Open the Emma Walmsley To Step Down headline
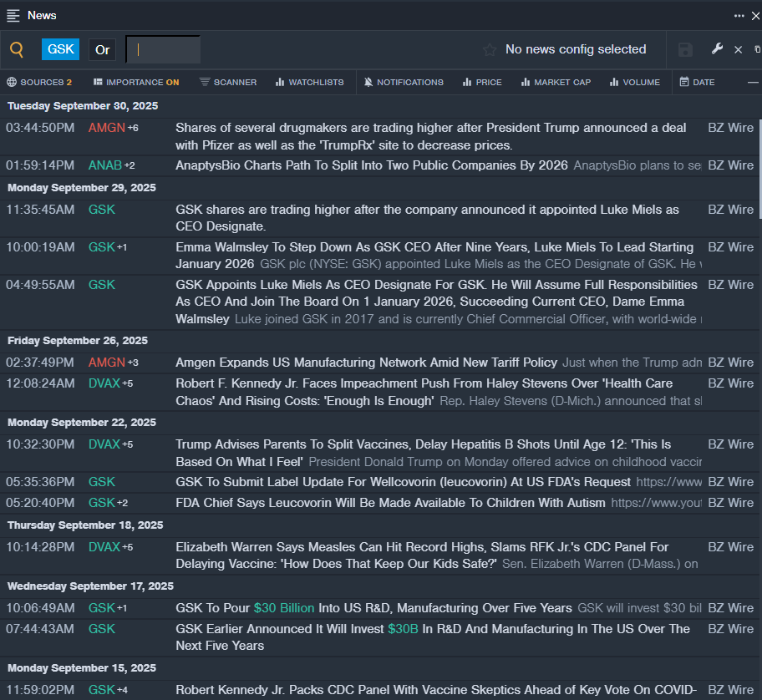Viewport: 762px width, 700px height. (x=434, y=247)
